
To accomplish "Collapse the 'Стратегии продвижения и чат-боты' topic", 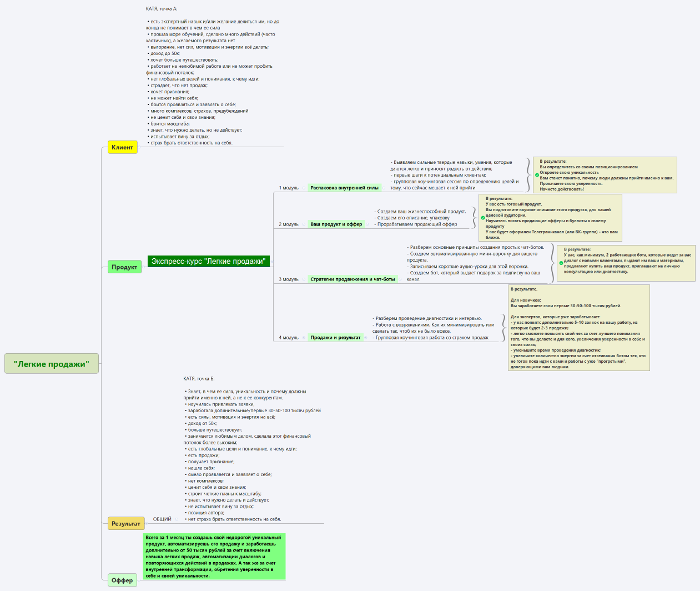I will point(400,279).
